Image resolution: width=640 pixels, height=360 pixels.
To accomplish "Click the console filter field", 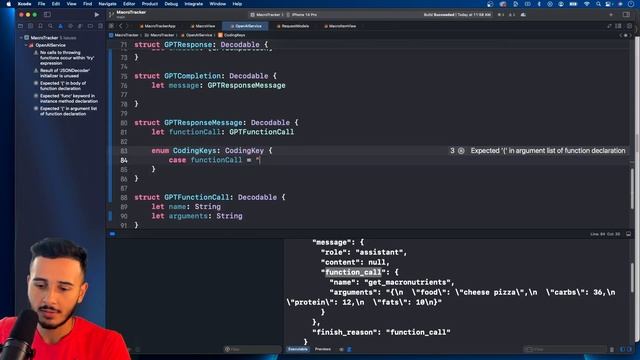I will [565, 349].
